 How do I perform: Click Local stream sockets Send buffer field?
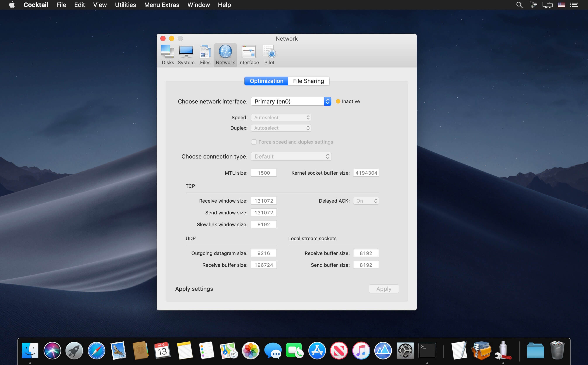[x=366, y=265]
